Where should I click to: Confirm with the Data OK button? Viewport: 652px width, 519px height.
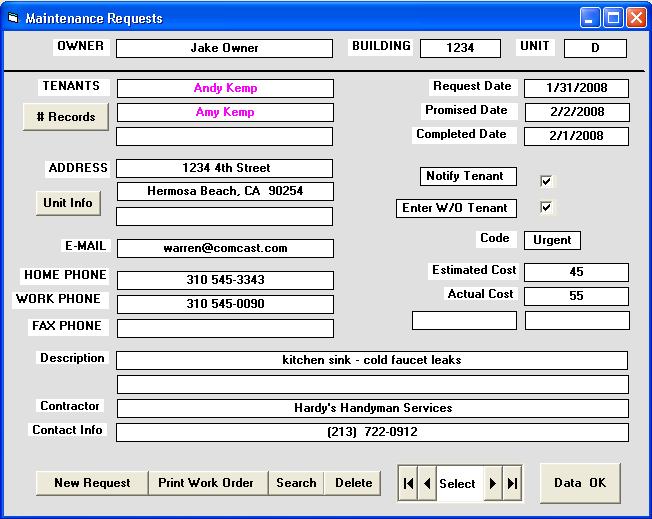(580, 483)
